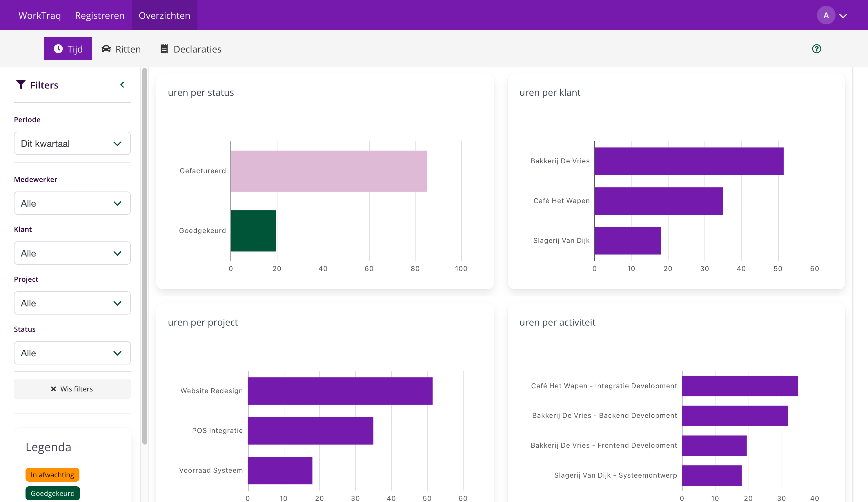The height and width of the screenshot is (502, 868).
Task: Click the Bakkerij De Vries - Backend Development bar
Action: (736, 416)
